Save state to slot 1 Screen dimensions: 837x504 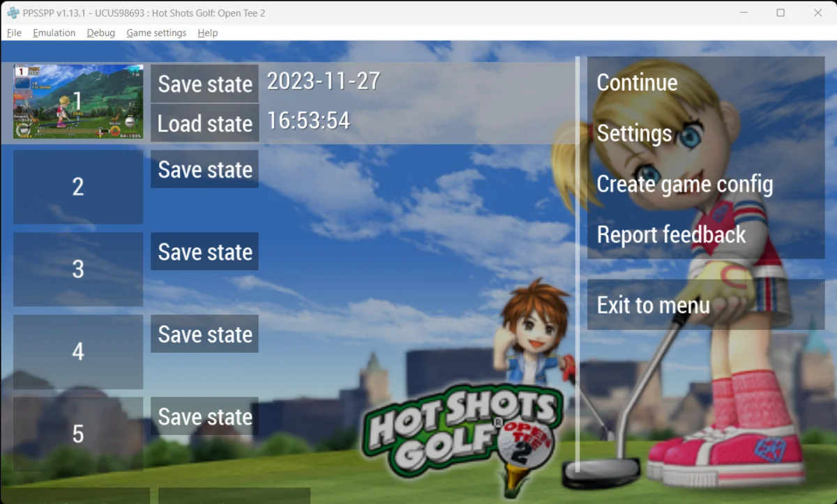(204, 84)
